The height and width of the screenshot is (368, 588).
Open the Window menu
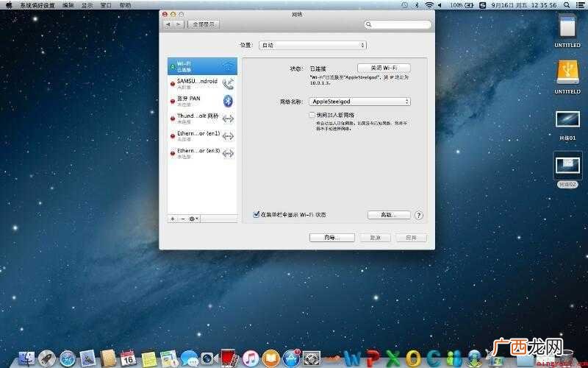click(x=106, y=5)
